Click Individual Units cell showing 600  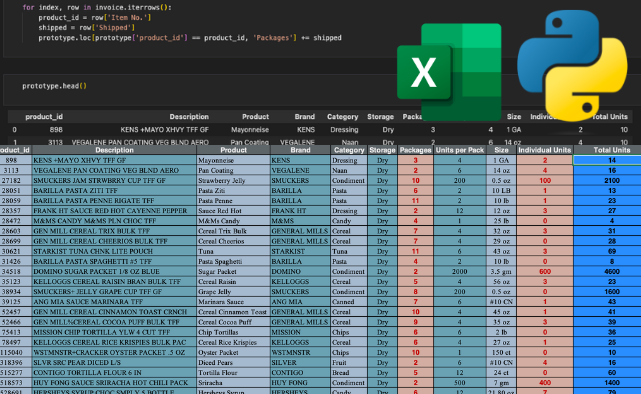coord(545,271)
